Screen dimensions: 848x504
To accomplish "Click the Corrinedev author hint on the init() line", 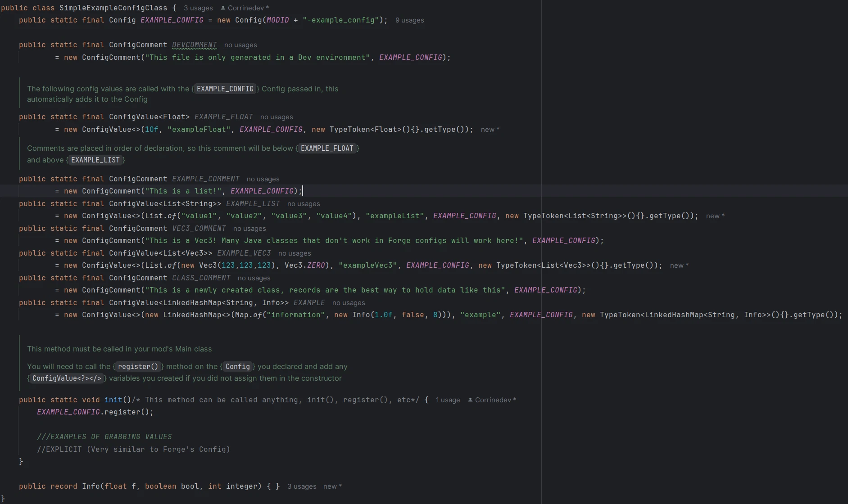I will (x=492, y=400).
